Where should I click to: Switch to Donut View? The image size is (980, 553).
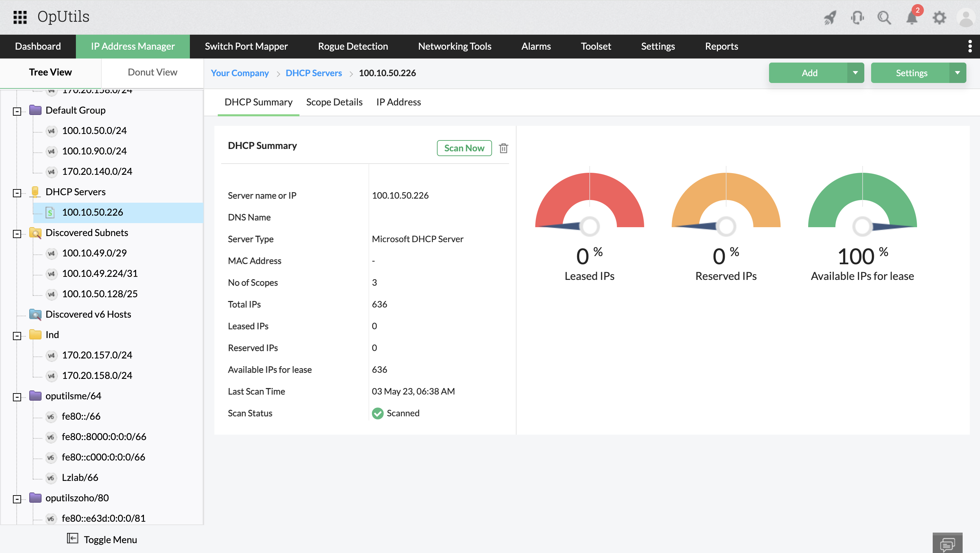(x=152, y=72)
